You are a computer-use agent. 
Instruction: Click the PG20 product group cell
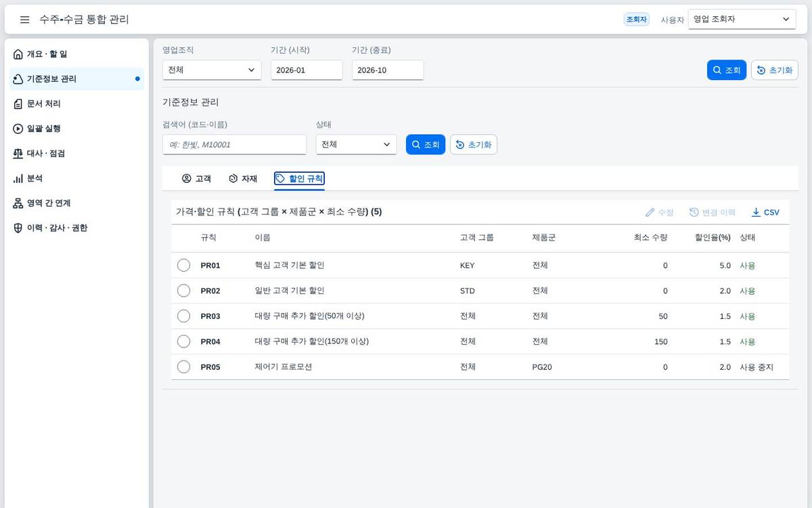click(x=542, y=367)
